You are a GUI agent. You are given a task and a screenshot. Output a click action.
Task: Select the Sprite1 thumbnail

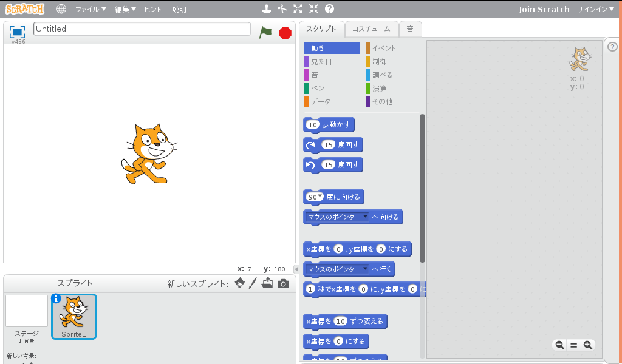pyautogui.click(x=73, y=317)
